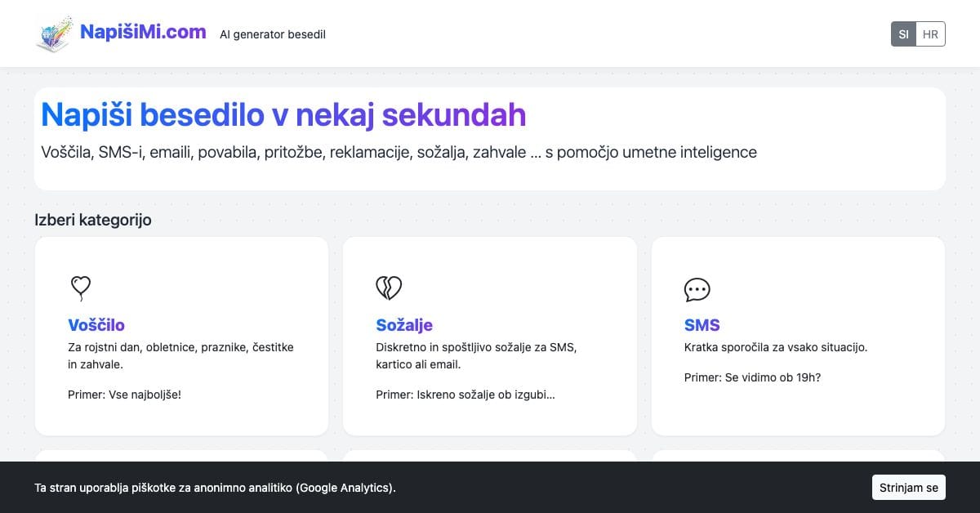Switch language to HR
980x513 pixels.
click(930, 34)
